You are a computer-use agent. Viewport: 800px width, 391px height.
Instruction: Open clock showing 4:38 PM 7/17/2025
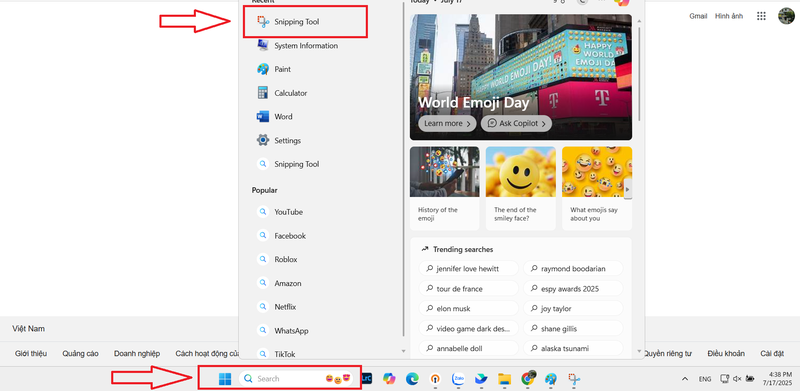point(777,378)
